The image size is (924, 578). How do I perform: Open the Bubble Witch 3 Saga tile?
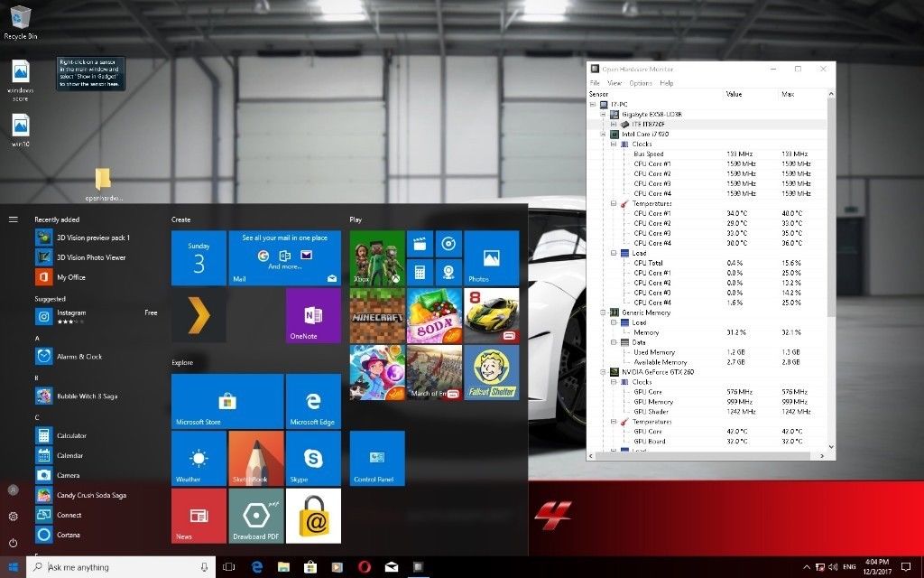point(377,372)
